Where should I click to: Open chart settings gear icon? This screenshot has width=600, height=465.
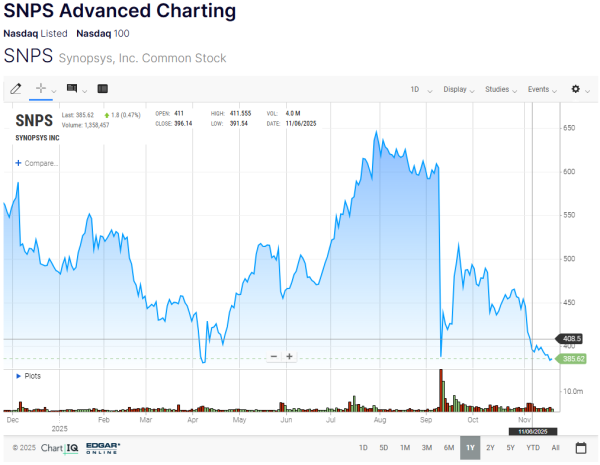(x=575, y=89)
